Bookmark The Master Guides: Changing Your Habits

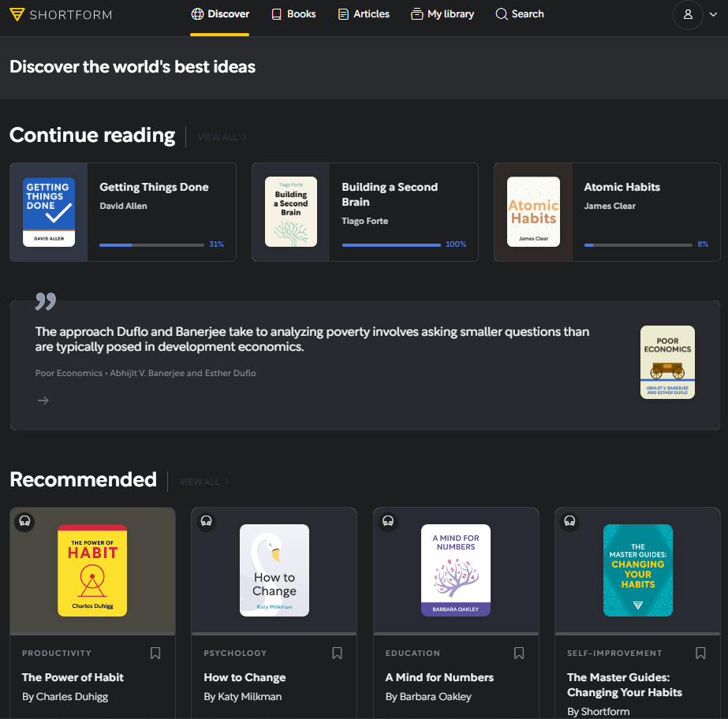pyautogui.click(x=700, y=653)
